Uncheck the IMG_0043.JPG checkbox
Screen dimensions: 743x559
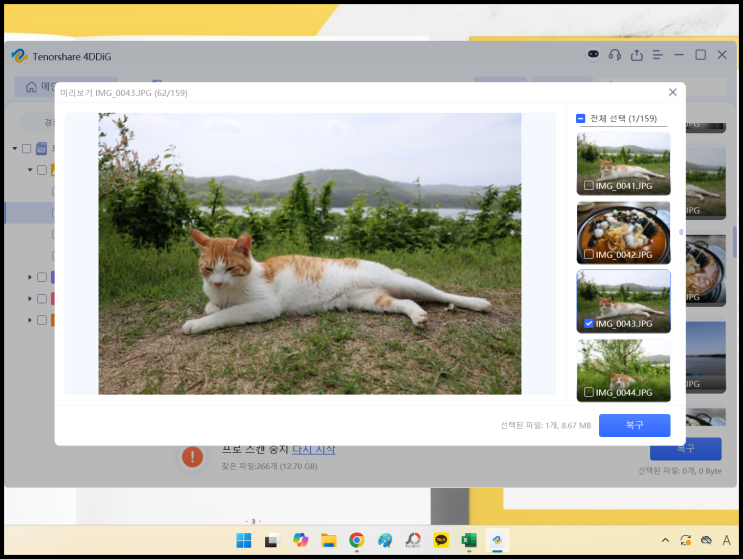tap(589, 323)
